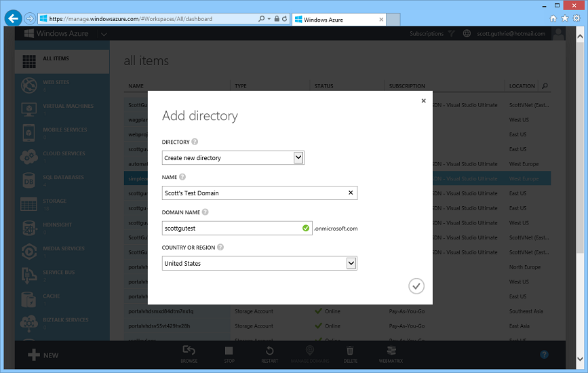Click the page scrollbar down arrow
The height and width of the screenshot is (373, 588).
pyautogui.click(x=580, y=359)
